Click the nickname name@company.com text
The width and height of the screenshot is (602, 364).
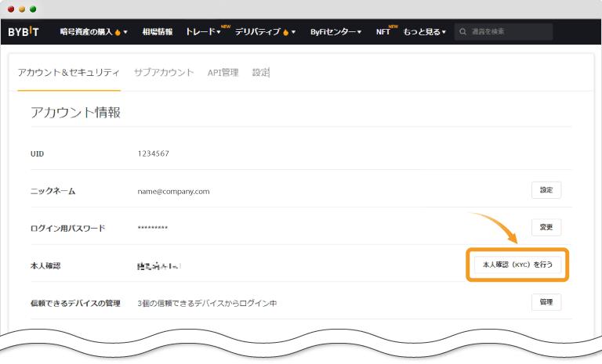pyautogui.click(x=173, y=192)
